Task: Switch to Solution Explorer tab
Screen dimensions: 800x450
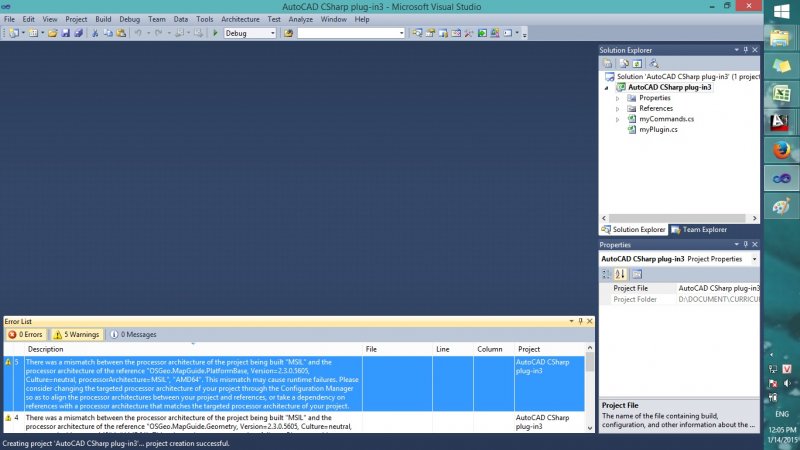Action: (x=634, y=230)
